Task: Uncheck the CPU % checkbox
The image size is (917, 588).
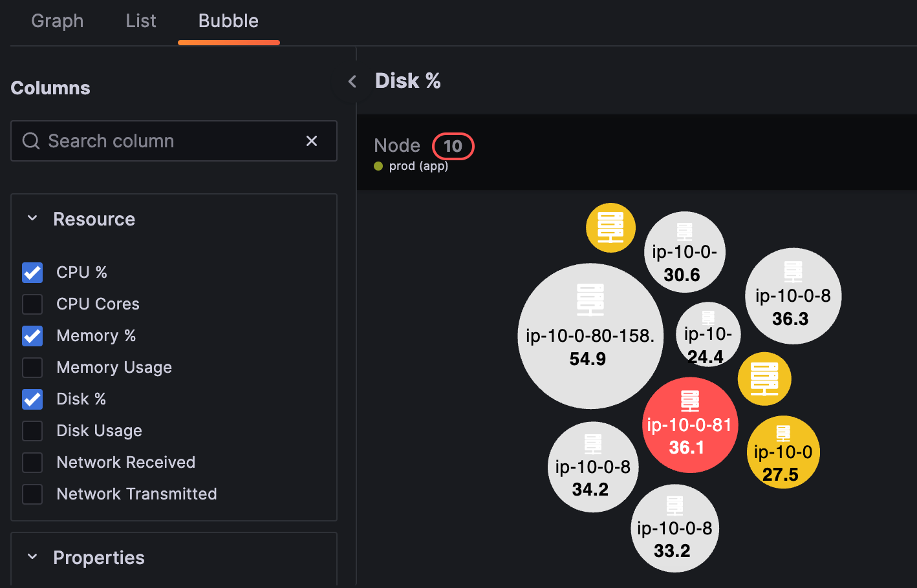Action: (32, 273)
